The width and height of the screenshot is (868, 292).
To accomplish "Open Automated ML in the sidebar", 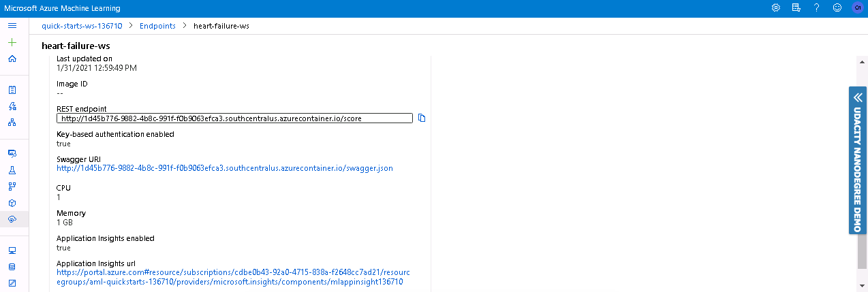I will 12,106.
